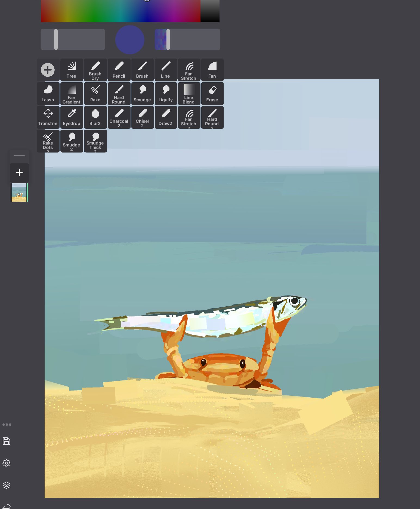
Task: Pick the Fan Stretch tool in top row
Action: [189, 70]
